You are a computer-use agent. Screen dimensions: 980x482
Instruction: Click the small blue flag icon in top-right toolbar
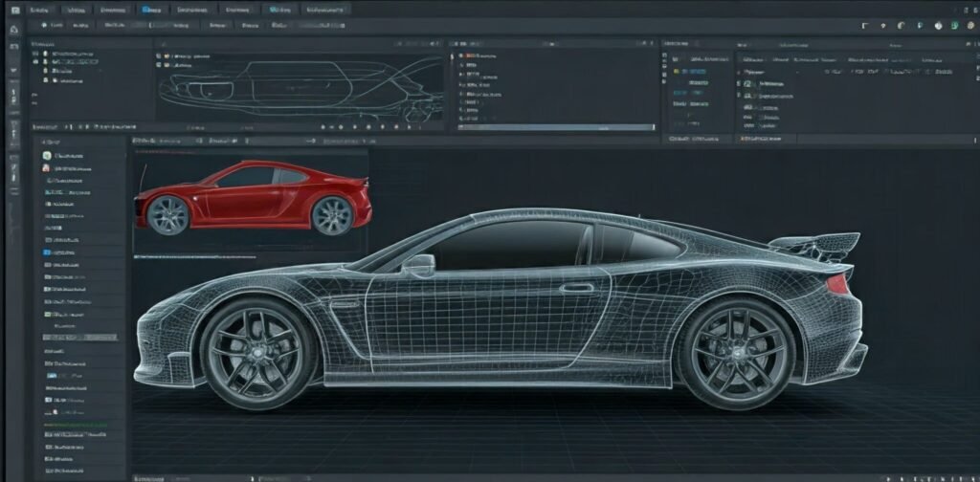[920, 26]
